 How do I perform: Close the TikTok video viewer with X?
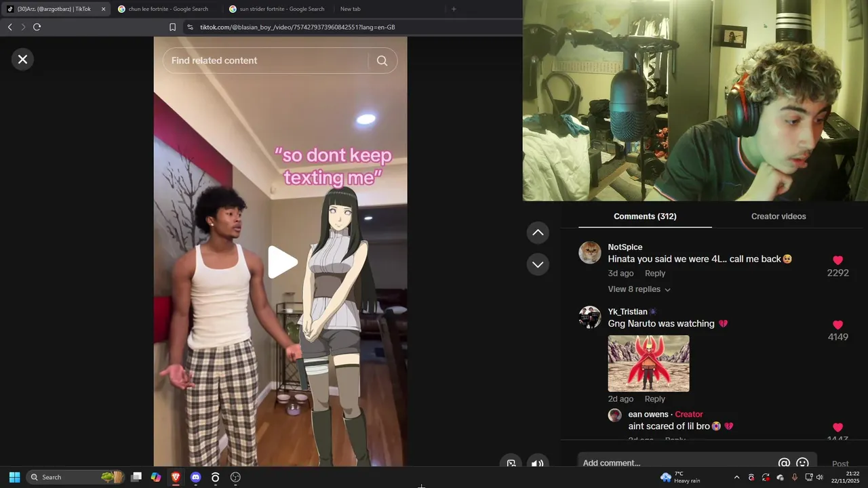[x=22, y=60]
